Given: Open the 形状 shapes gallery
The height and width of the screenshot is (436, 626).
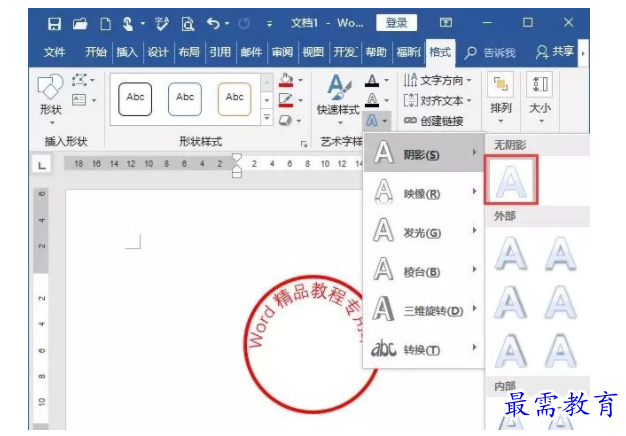Looking at the screenshot, I should pyautogui.click(x=51, y=98).
